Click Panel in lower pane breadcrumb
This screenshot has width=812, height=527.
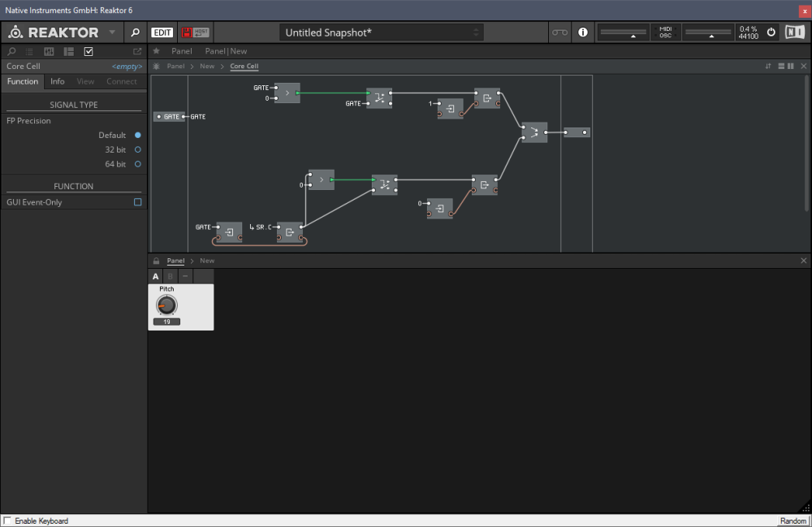(x=175, y=261)
